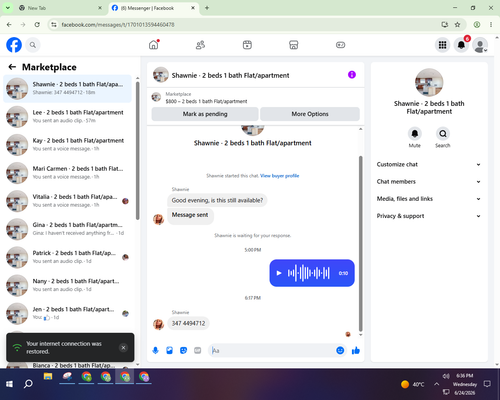Viewport: 500px width, 400px height.
Task: Open the View buyer profile link
Action: 280,176
